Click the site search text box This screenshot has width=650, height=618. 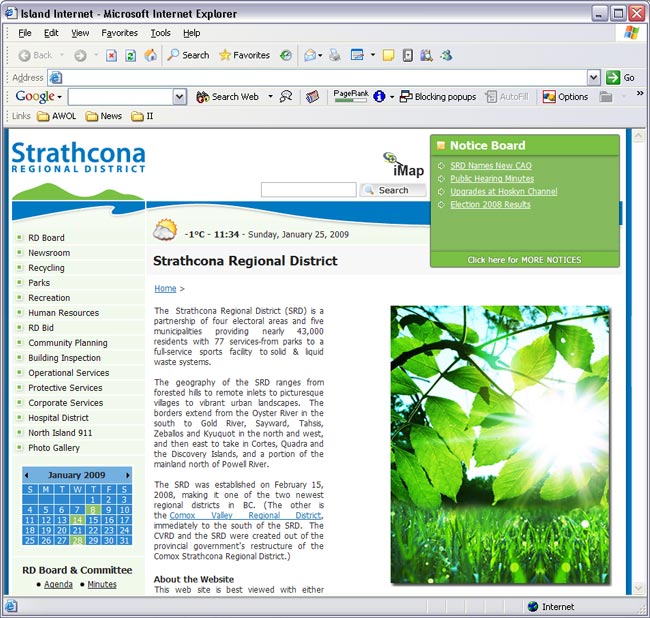pyautogui.click(x=308, y=190)
